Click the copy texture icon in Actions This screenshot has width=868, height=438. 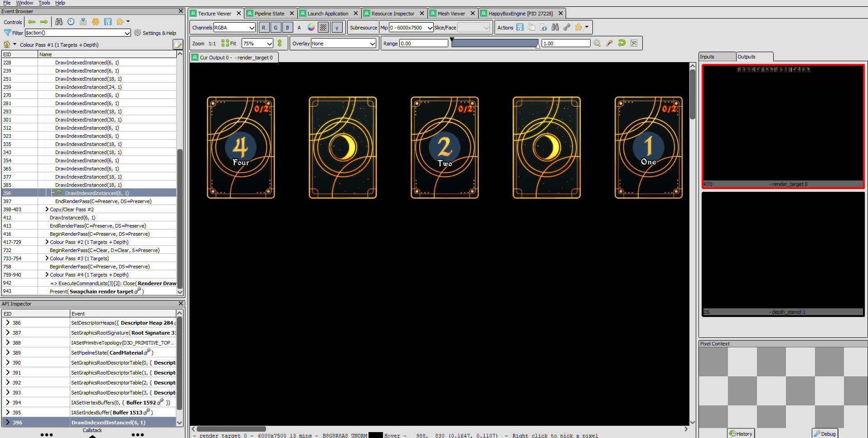point(532,27)
